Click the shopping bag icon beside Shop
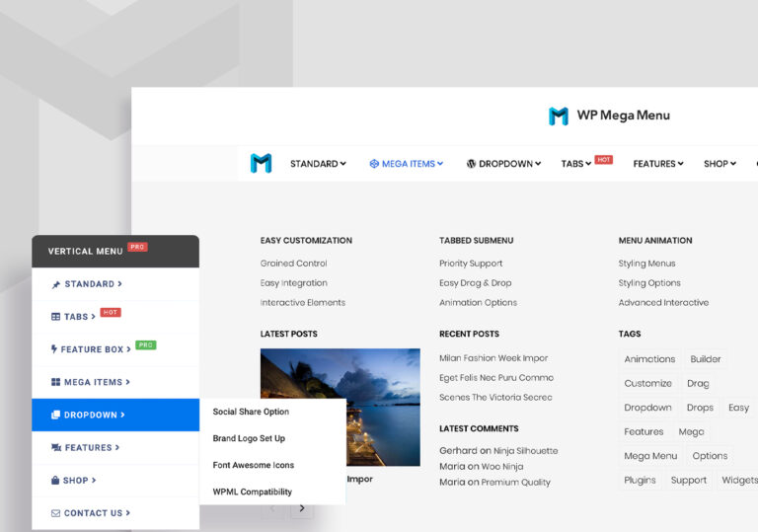 click(x=55, y=481)
